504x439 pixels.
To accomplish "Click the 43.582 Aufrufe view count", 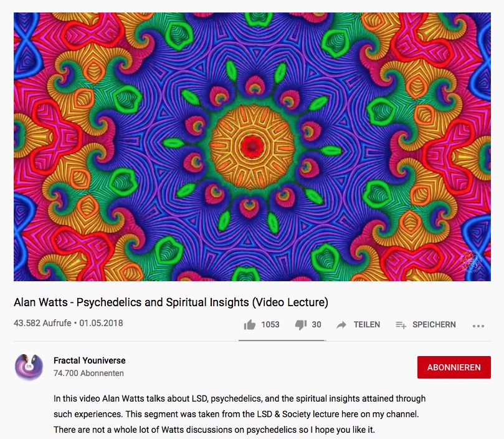I will pos(42,323).
